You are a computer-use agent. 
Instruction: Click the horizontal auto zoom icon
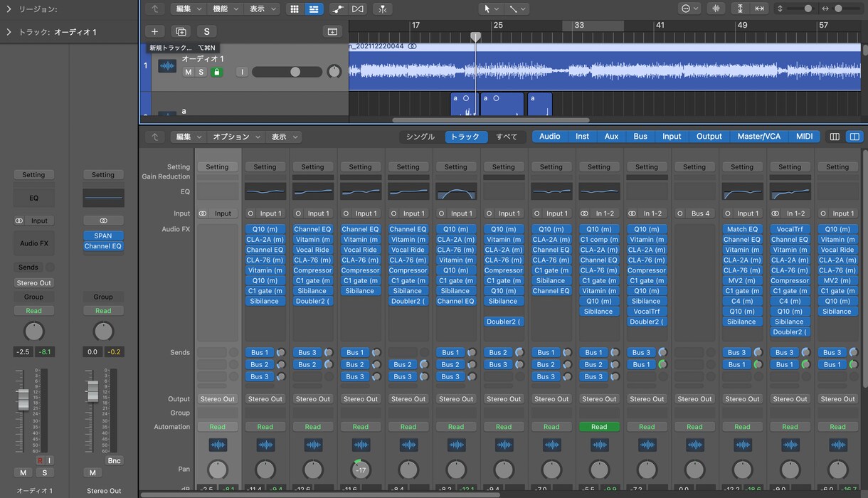pyautogui.click(x=759, y=9)
